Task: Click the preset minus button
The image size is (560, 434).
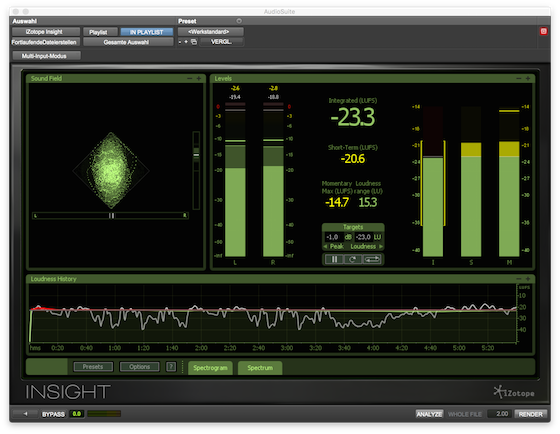Action: click(180, 42)
